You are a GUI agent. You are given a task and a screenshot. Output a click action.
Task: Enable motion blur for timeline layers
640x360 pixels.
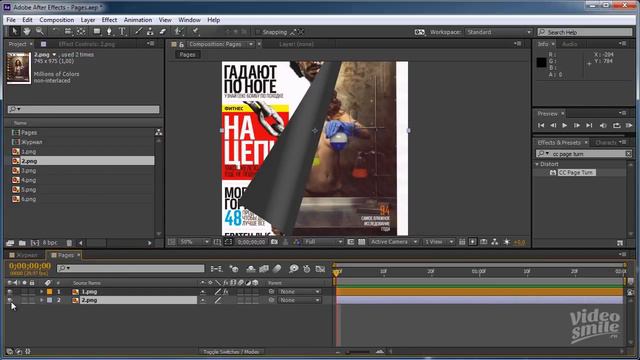277,269
